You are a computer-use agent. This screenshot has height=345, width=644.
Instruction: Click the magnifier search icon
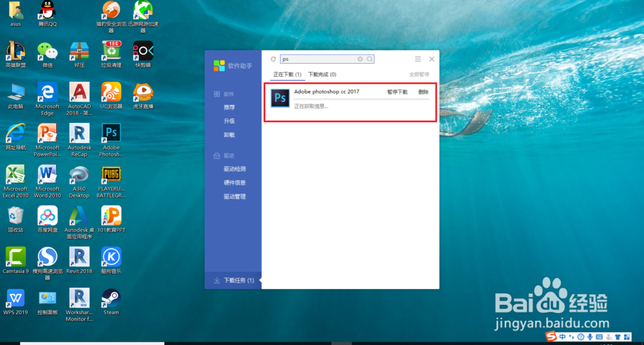pos(370,59)
